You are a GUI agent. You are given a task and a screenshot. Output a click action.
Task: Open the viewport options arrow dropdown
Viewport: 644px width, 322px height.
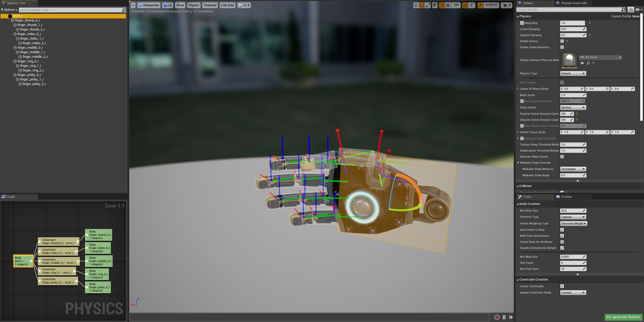[133, 5]
